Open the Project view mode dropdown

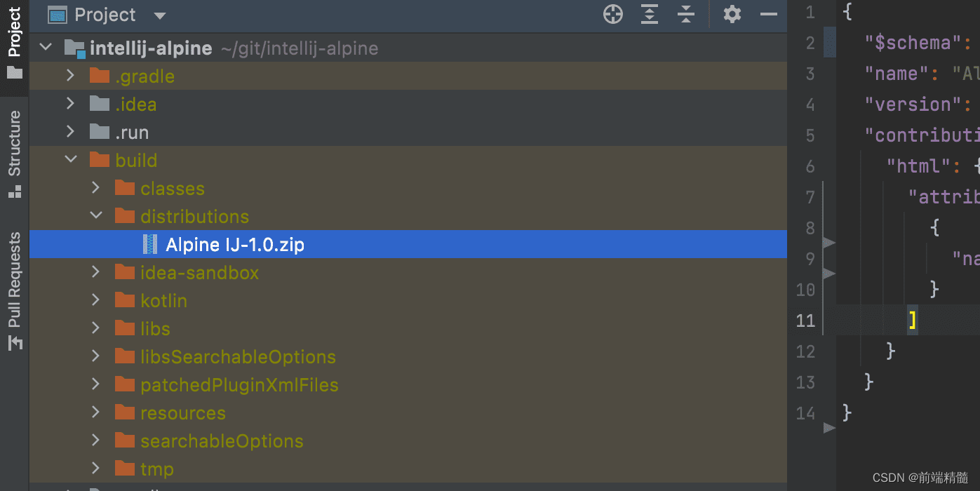(159, 14)
